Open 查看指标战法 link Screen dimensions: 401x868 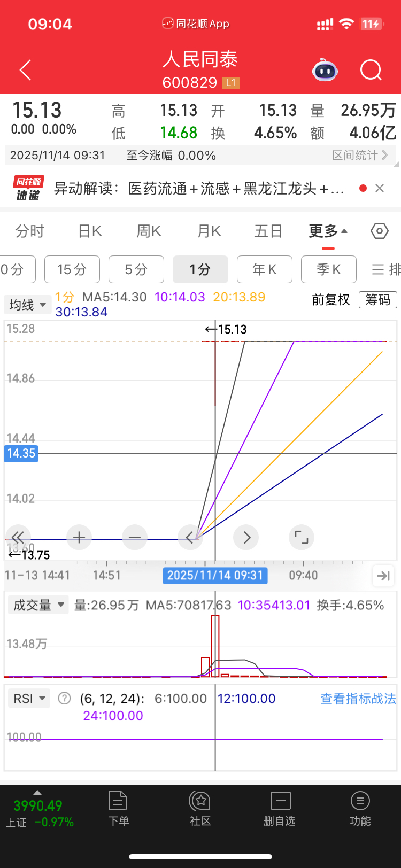358,698
